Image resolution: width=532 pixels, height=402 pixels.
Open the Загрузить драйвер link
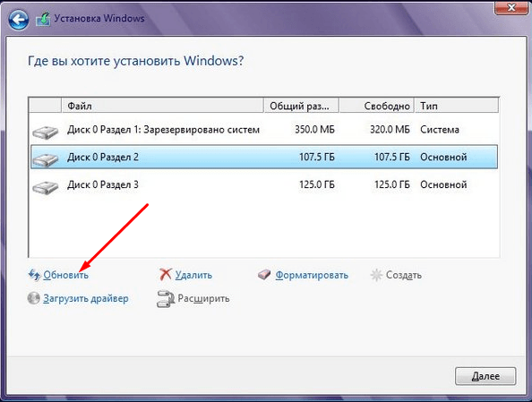[x=85, y=299]
